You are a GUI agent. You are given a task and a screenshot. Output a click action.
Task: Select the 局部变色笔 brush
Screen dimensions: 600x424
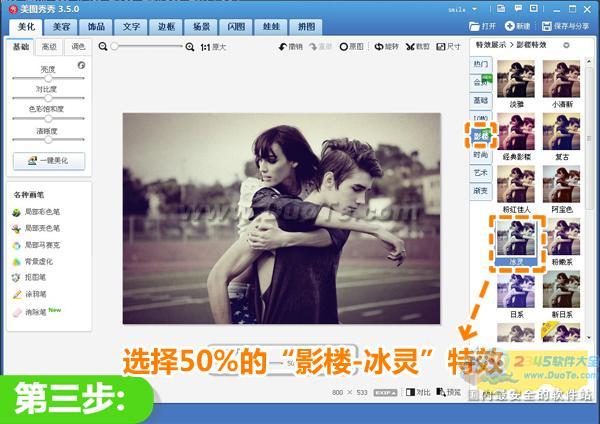(x=36, y=228)
